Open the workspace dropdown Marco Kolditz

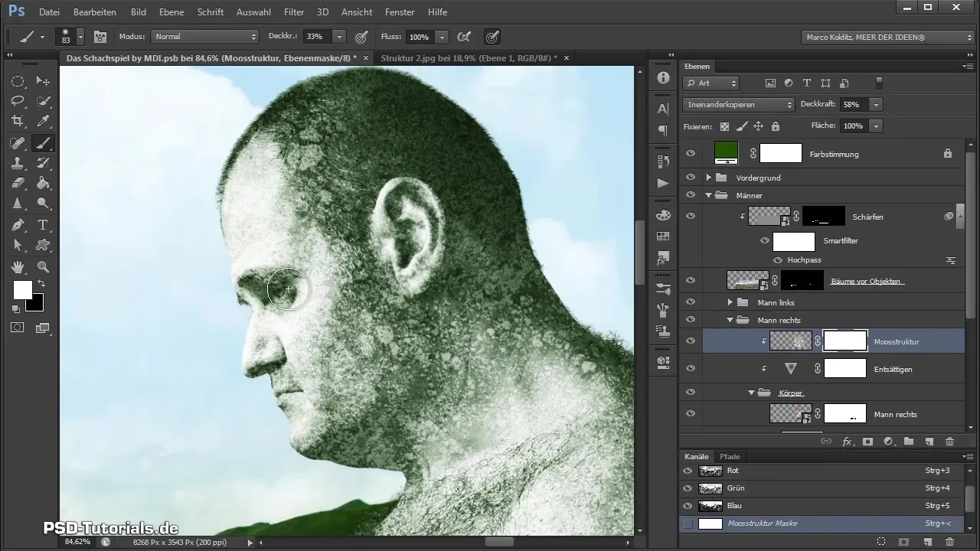887,36
